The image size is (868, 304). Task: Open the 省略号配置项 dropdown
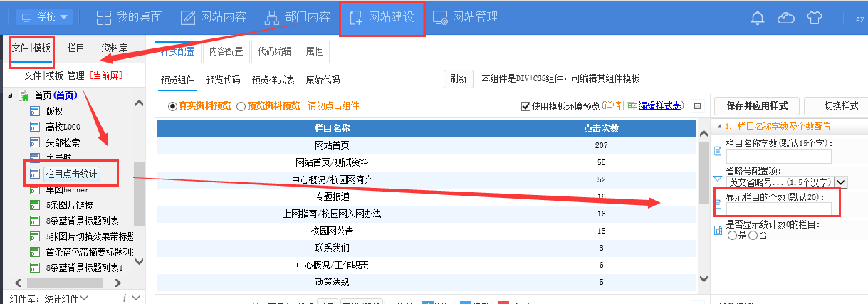[x=841, y=182]
